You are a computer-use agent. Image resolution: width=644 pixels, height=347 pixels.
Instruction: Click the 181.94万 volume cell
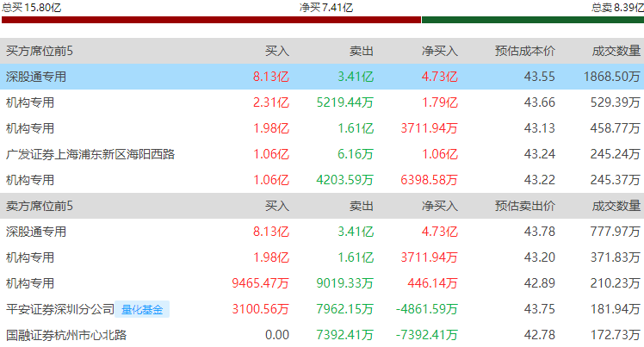pos(616,309)
